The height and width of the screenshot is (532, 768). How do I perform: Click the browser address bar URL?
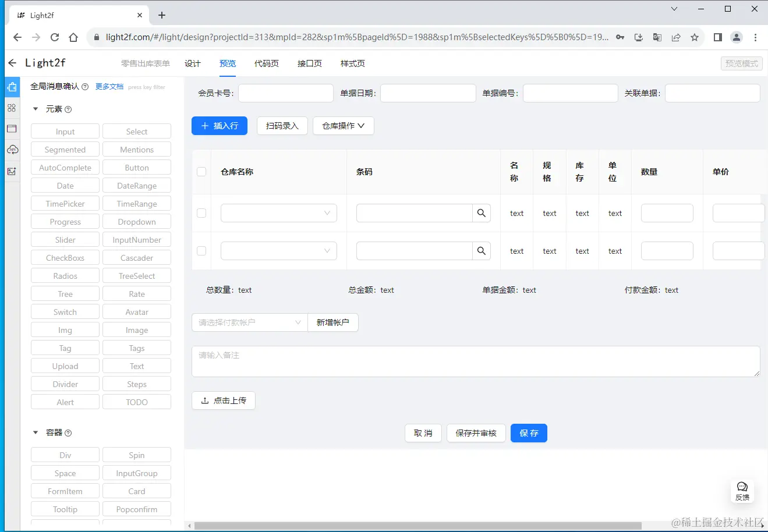[x=357, y=37]
